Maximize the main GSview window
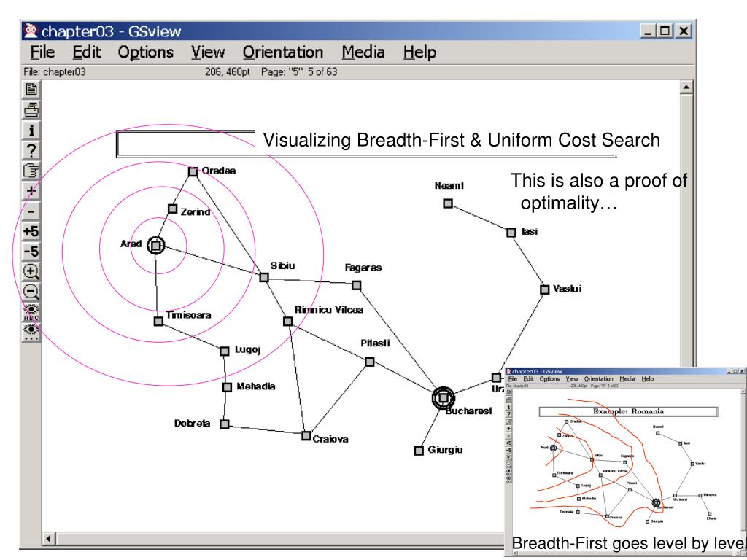Viewport: 747px width, 560px height. [x=665, y=31]
